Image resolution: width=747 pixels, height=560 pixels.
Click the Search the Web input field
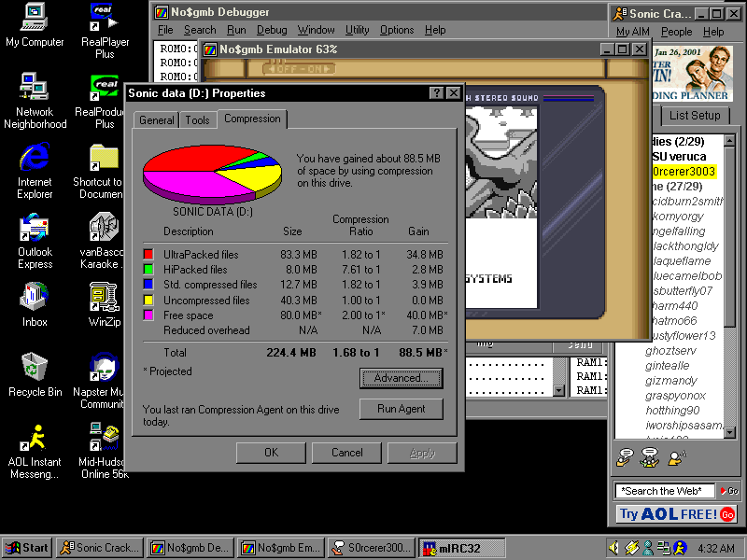tap(665, 491)
